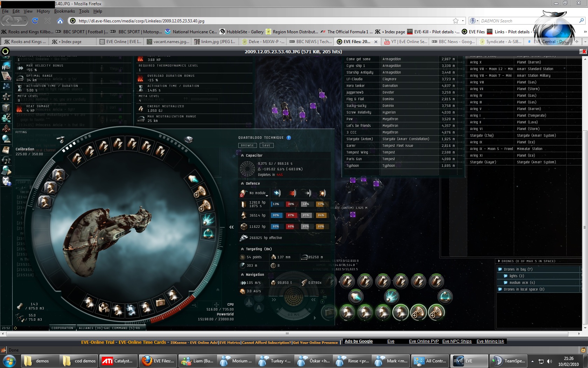The height and width of the screenshot is (368, 588).
Task: Open the Turkey chat window on the taskbar
Action: (x=274, y=361)
